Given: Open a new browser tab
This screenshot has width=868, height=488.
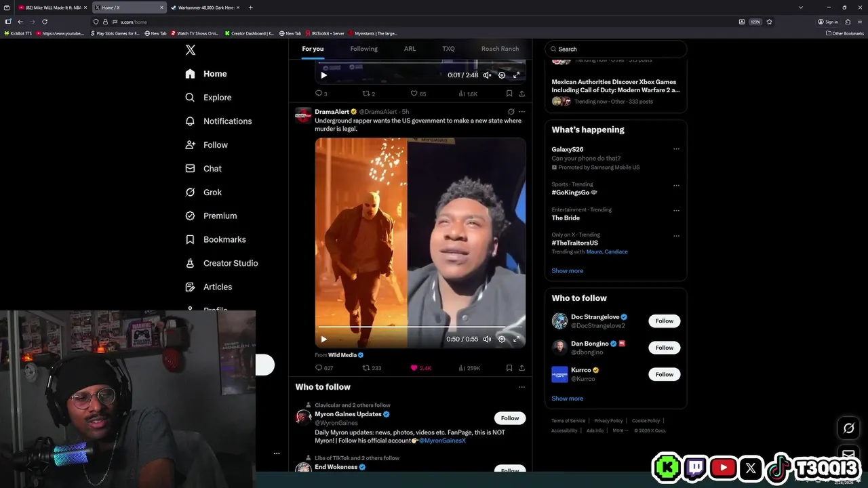Looking at the screenshot, I should [x=250, y=7].
